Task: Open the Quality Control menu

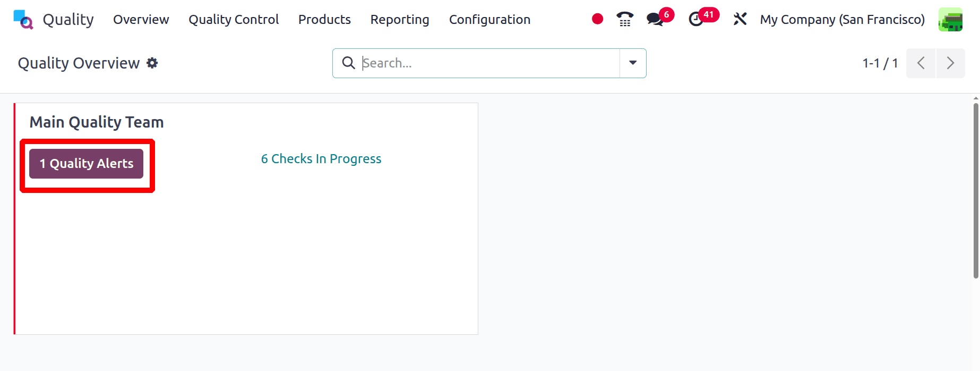Action: pos(234,20)
